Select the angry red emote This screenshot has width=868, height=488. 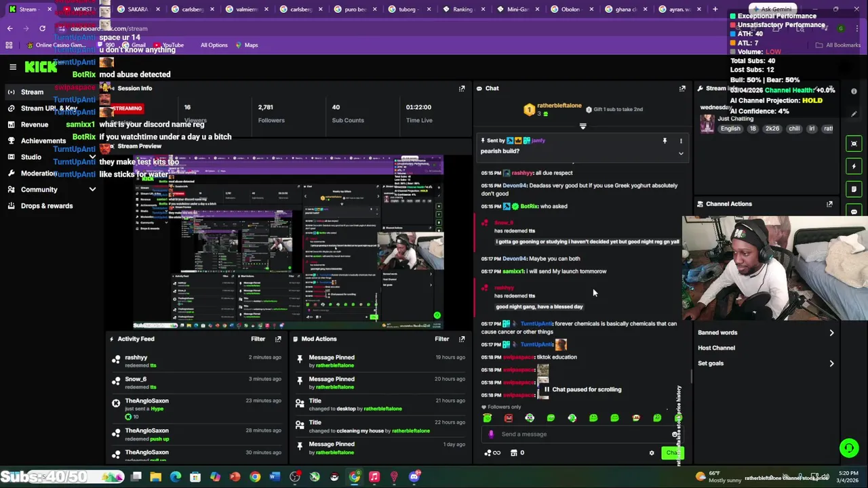509,418
